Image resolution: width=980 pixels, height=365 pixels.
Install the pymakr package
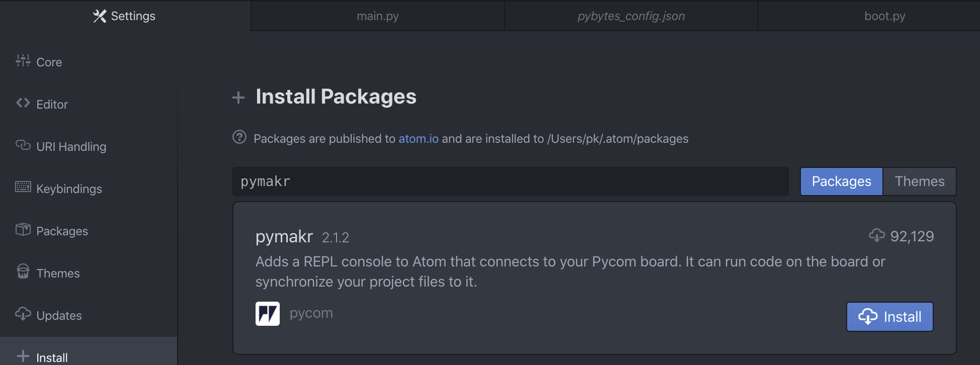[889, 317]
